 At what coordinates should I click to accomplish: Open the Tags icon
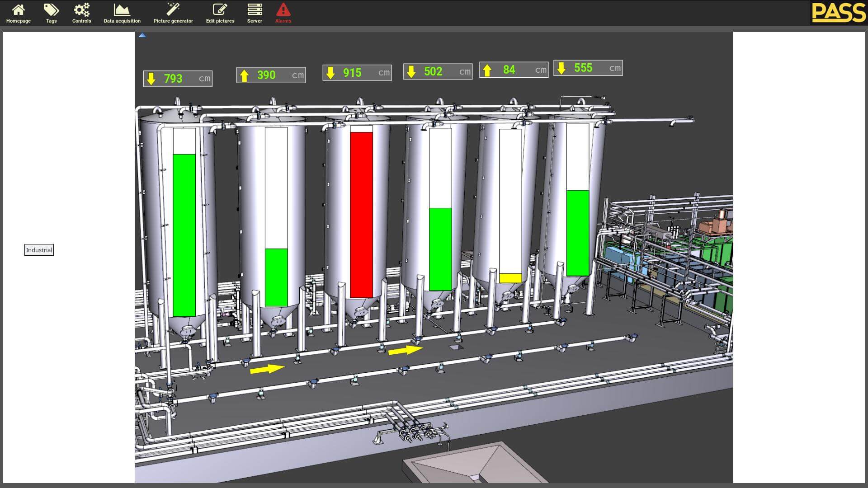(x=51, y=9)
